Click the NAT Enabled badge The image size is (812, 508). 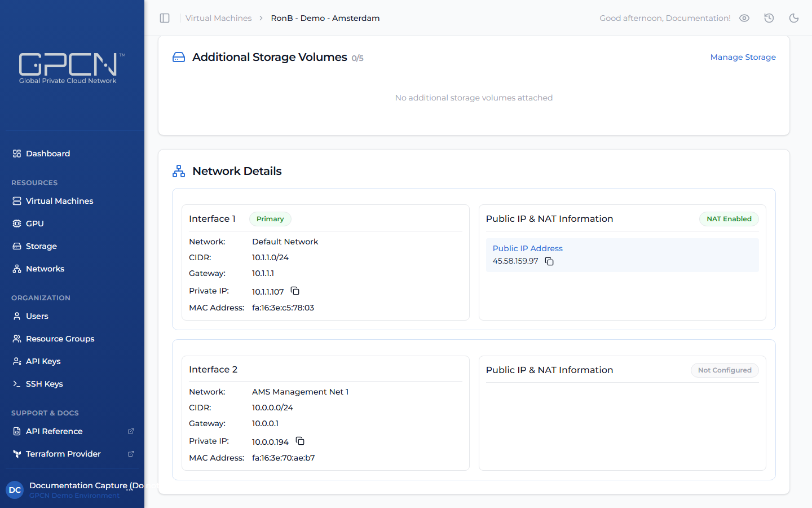(729, 219)
